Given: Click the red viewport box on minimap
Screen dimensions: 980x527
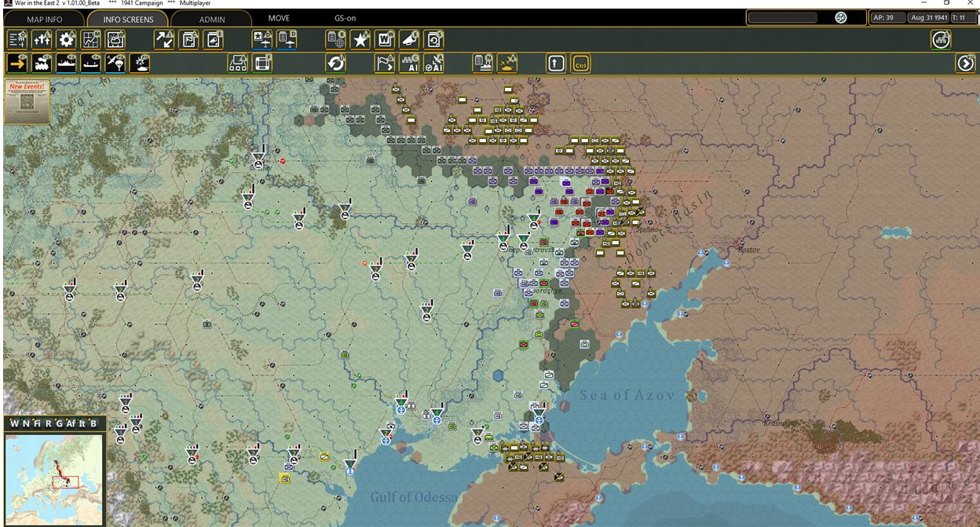Looking at the screenshot, I should point(65,481).
